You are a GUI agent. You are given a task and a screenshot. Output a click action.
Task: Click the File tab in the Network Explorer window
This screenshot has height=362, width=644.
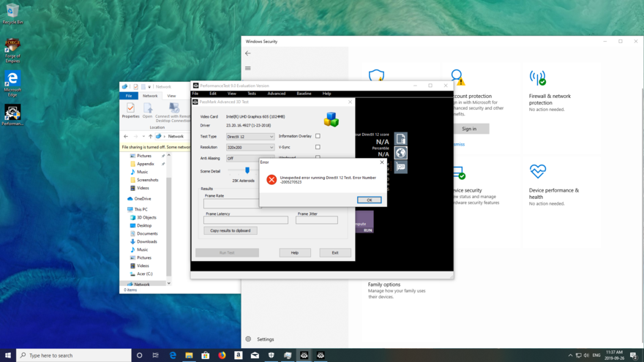(129, 96)
